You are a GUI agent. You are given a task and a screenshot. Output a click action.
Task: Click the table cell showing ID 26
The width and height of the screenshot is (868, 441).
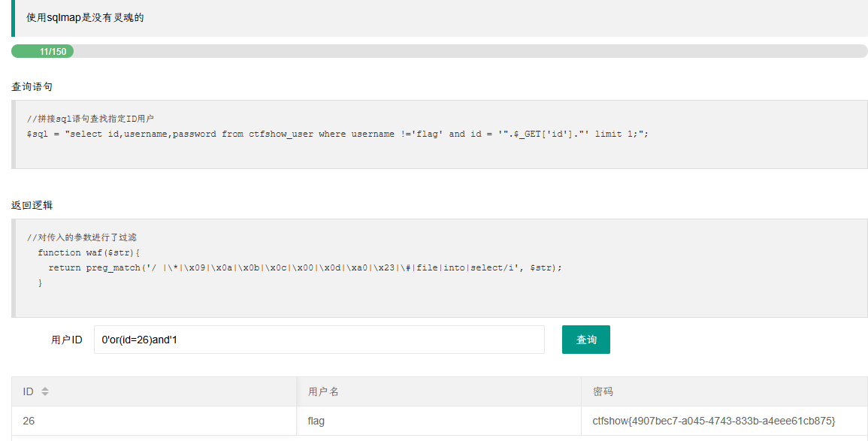pos(154,421)
